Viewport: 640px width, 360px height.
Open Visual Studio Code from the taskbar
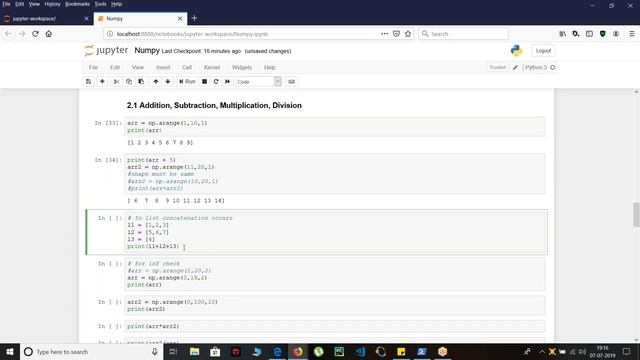[x=360, y=352]
